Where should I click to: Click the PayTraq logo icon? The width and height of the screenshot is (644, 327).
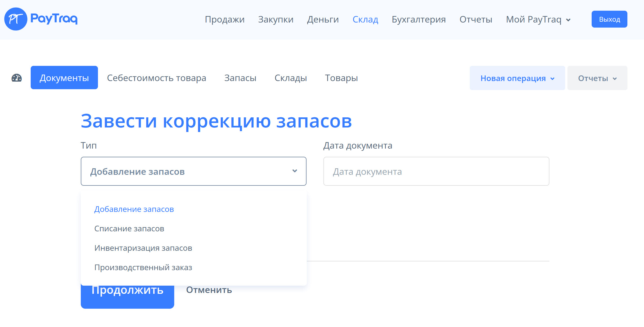[16, 19]
